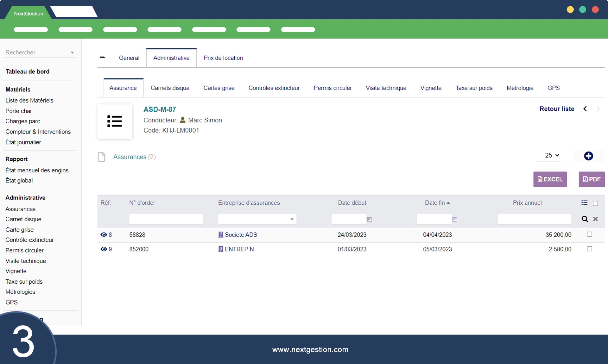The image size is (608, 364).
Task: Click the previous record chevron arrow
Action: tap(585, 109)
